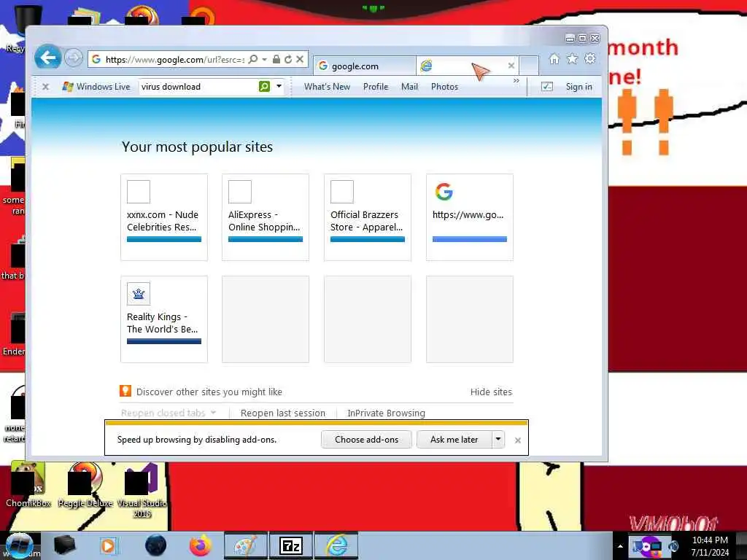Screen dimensions: 747x560
Task: Go back with the browser Back arrow
Action: pos(47,58)
